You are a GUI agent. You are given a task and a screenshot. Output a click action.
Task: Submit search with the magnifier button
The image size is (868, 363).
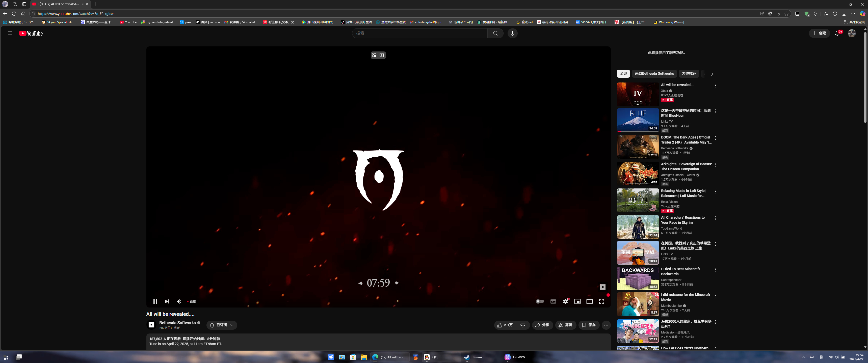point(495,33)
